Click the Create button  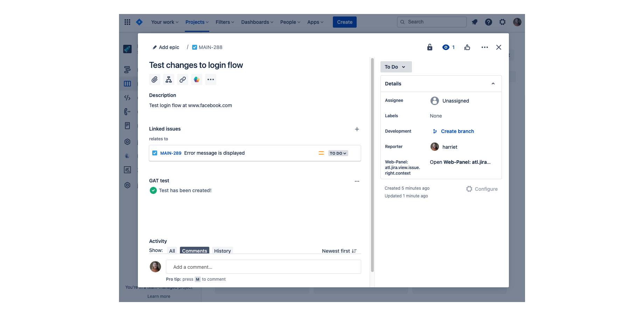coord(345,22)
